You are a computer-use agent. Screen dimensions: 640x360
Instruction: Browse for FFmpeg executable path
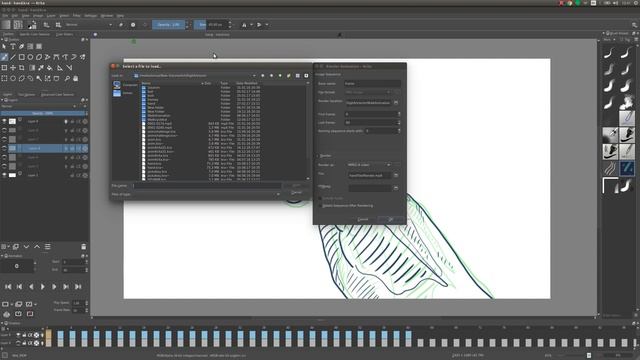click(396, 188)
